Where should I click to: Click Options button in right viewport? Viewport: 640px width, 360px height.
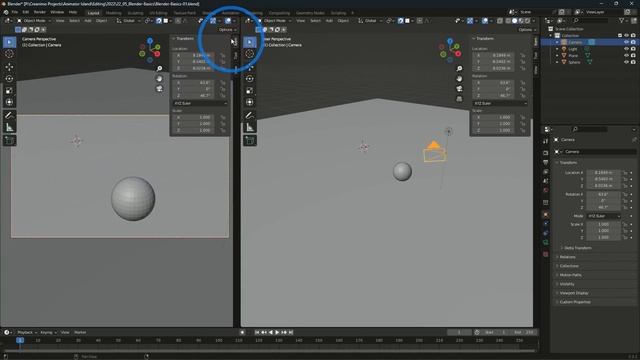tap(527, 30)
